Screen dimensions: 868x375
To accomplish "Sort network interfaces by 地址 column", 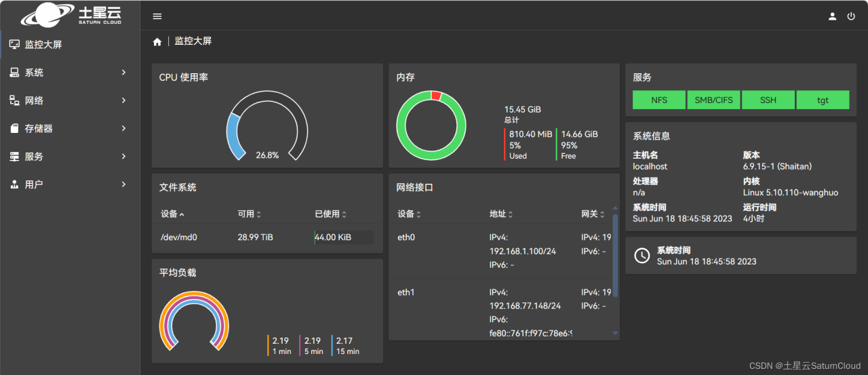I will pos(501,214).
